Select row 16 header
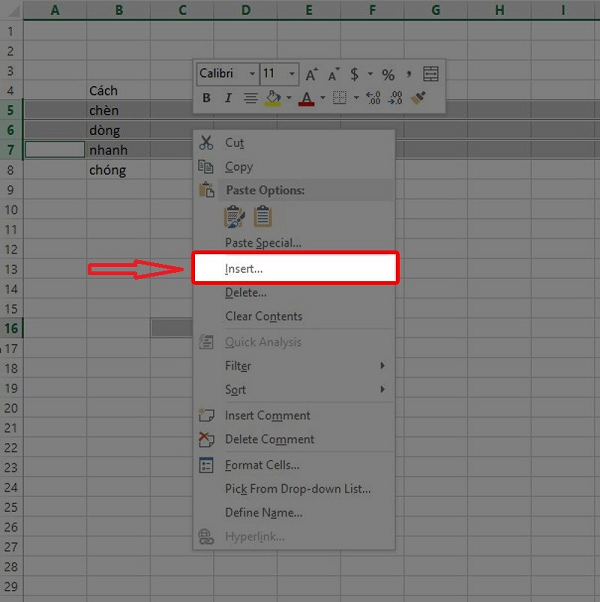 [11, 328]
